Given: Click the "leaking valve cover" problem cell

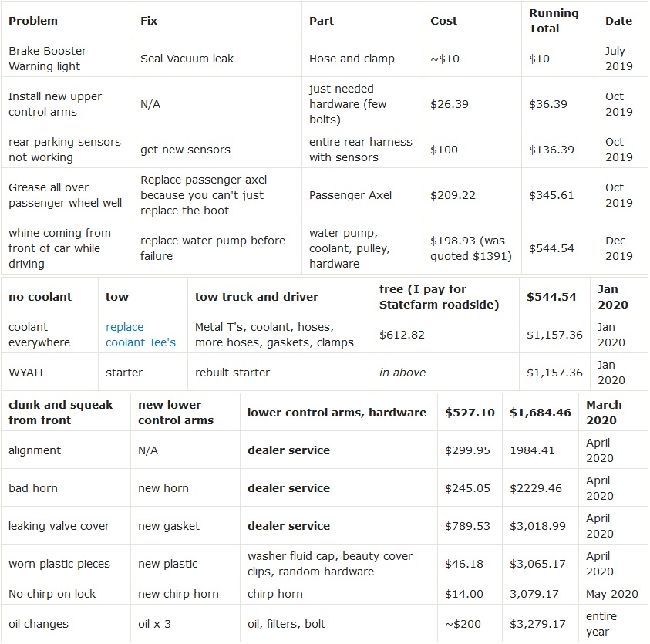Looking at the screenshot, I should [x=59, y=526].
